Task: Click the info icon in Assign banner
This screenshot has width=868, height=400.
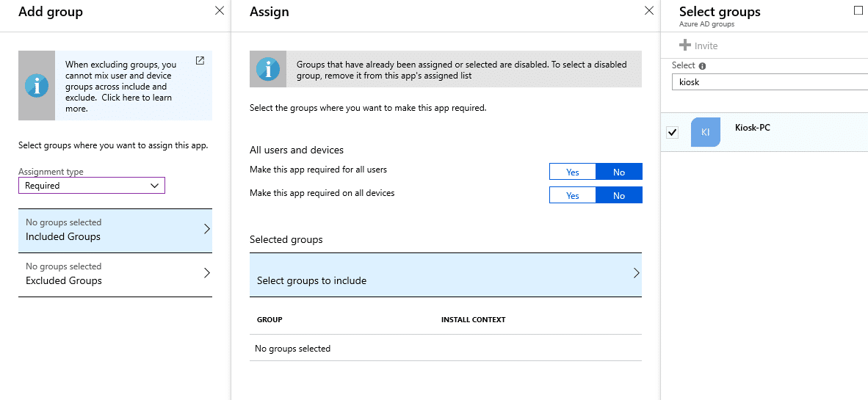Action: point(268,69)
